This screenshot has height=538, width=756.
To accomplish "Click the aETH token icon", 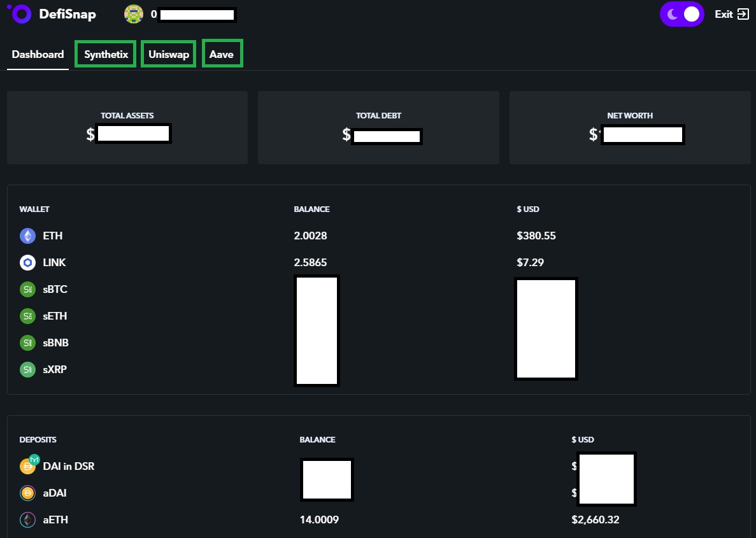I will coord(27,520).
